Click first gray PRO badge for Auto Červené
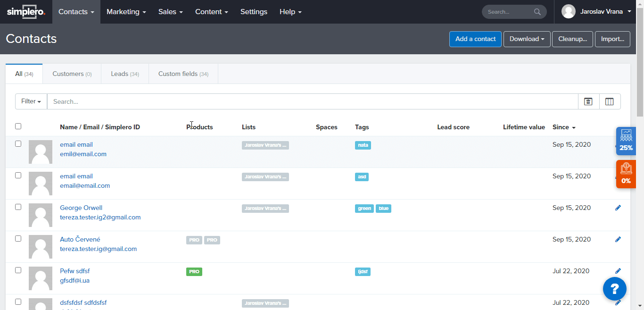This screenshot has height=310, width=644. click(194, 240)
